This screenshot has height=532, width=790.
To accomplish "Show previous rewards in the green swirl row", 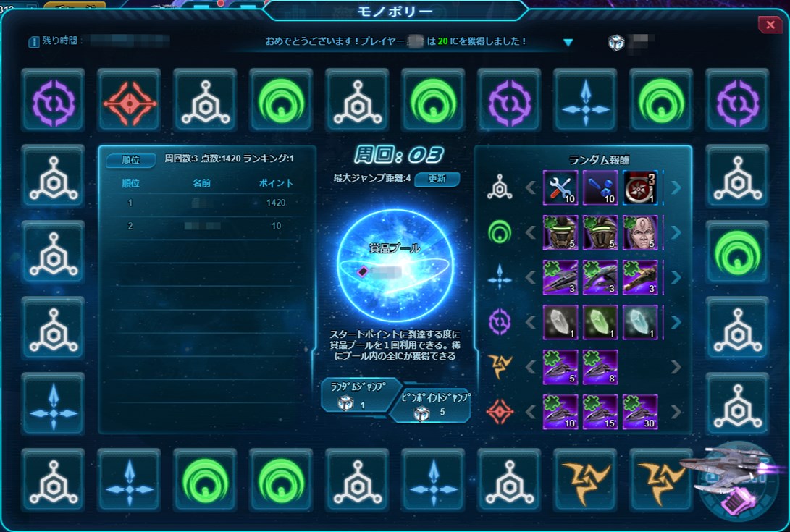I will (530, 232).
